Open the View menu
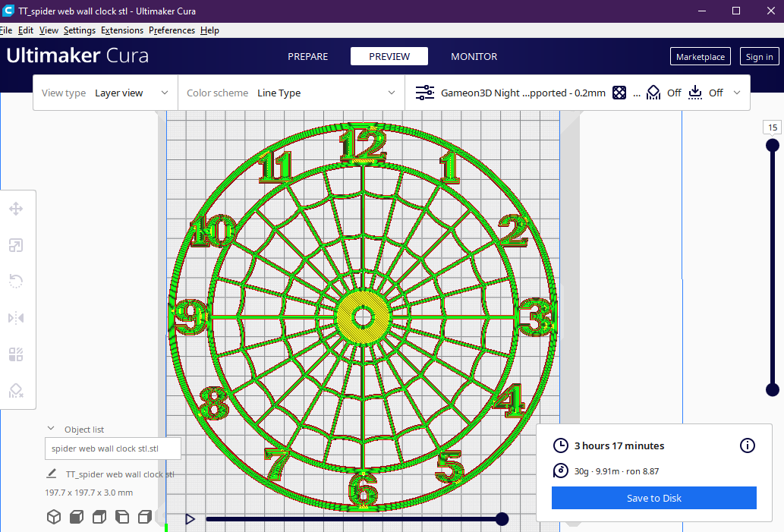This screenshot has width=784, height=532. [49, 30]
